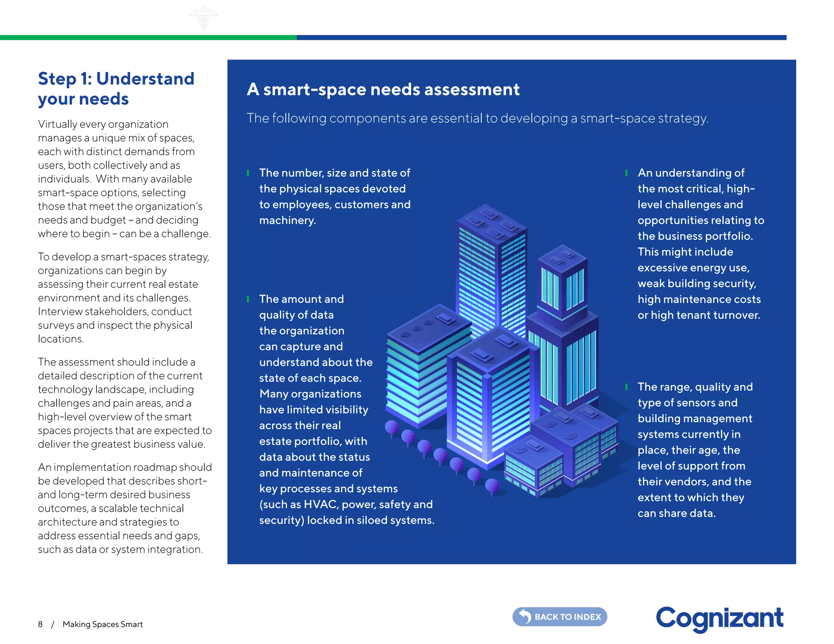Click paragraph about physical spaces and machinery
Image resolution: width=834 pixels, height=644 pixels.
coord(335,197)
